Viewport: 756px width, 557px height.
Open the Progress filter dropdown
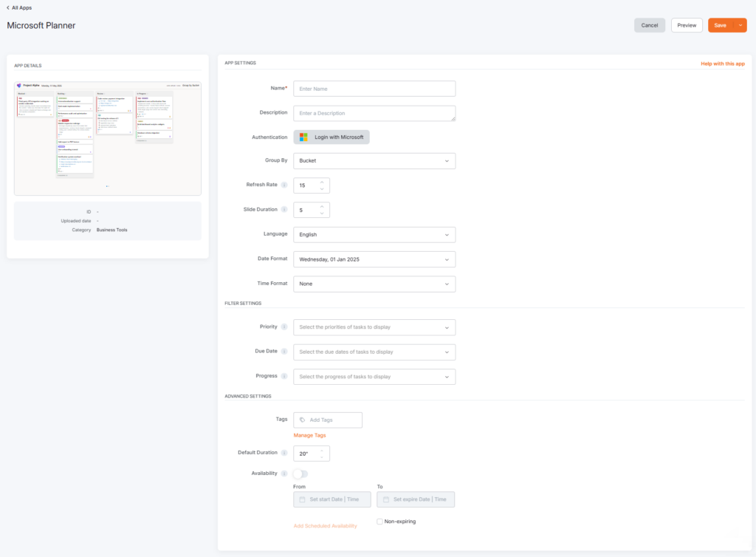click(x=374, y=377)
